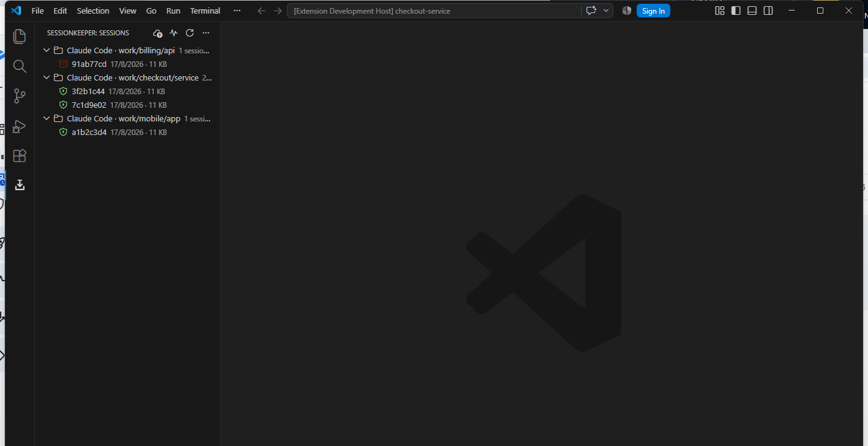The image size is (868, 446).
Task: Open the Copilot chat icon in title bar
Action: coord(591,11)
